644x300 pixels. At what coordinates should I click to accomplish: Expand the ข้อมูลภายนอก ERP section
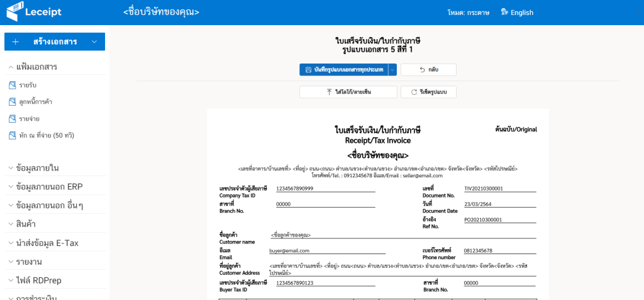pyautogui.click(x=11, y=187)
